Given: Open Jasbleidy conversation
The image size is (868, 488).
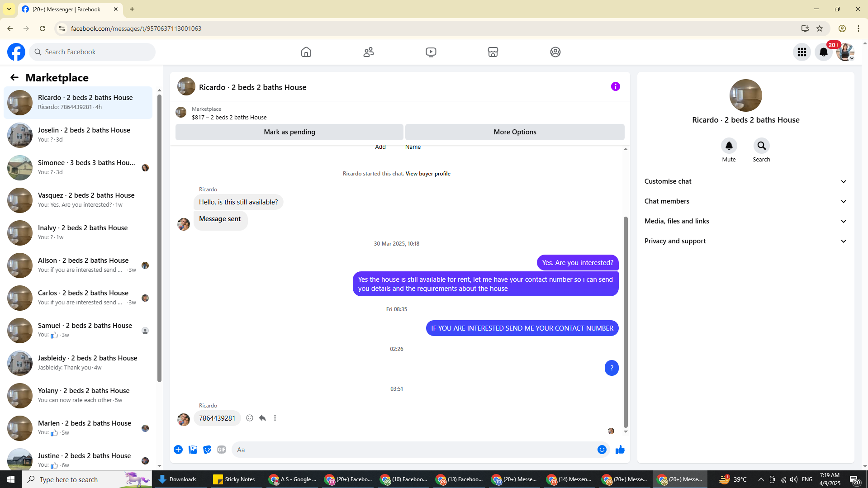Looking at the screenshot, I should 78,363.
